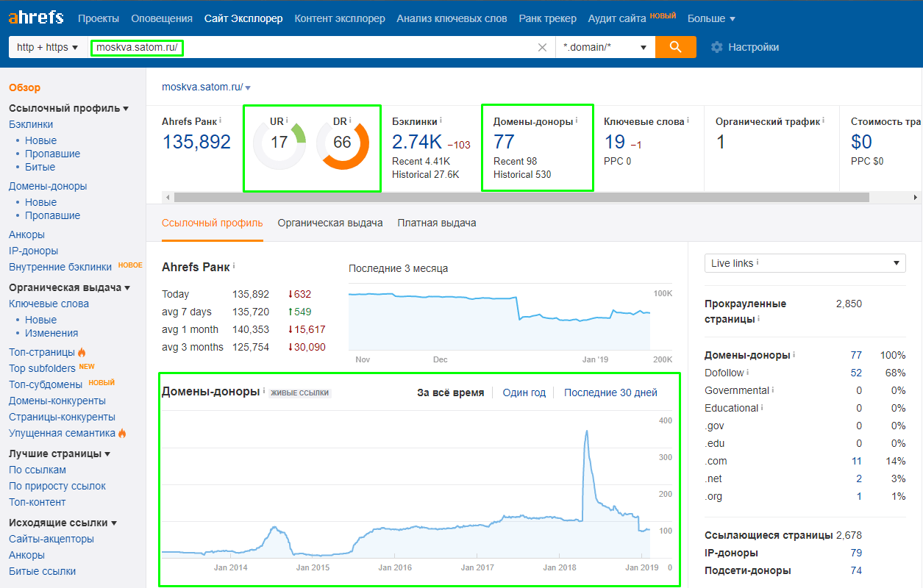The image size is (923, 588).
Task: Click the horizontal scrollbar under the metrics
Action: [521, 198]
